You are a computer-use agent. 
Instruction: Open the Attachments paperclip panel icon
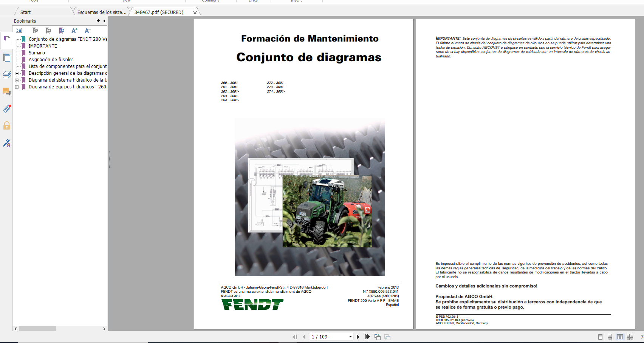(x=6, y=109)
